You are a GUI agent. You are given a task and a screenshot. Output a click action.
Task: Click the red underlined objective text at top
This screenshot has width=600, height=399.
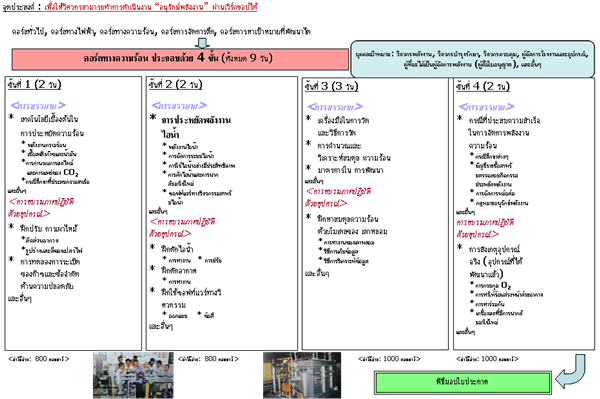click(150, 7)
